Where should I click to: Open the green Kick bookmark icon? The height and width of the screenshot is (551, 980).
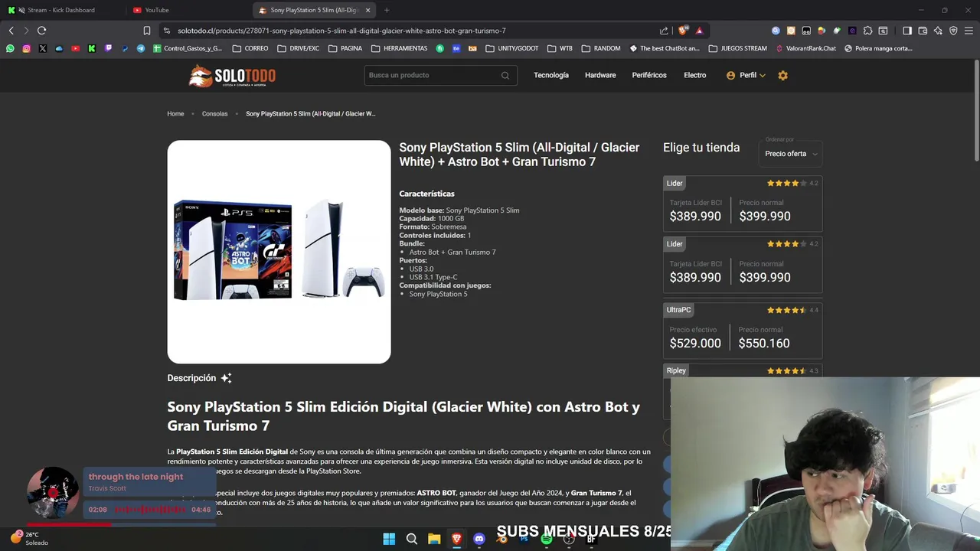(x=92, y=48)
